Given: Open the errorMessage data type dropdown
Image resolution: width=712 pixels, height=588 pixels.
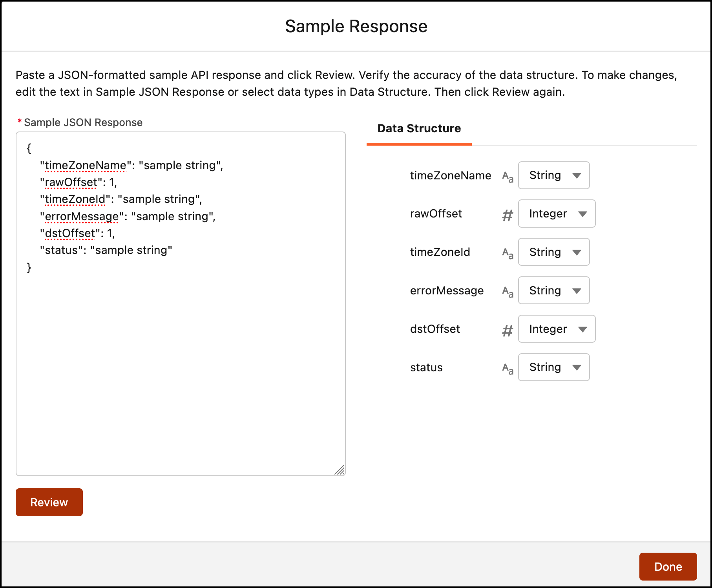Looking at the screenshot, I should click(x=553, y=290).
